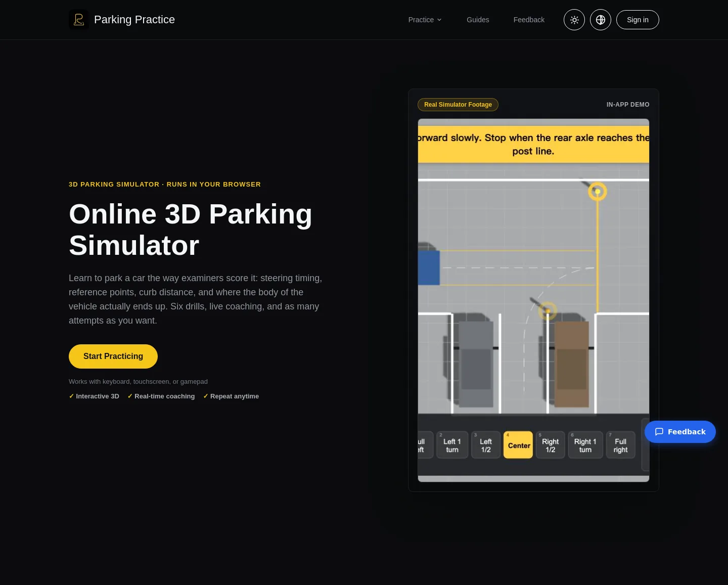
Task: Select the Full right steering option
Action: click(x=621, y=445)
